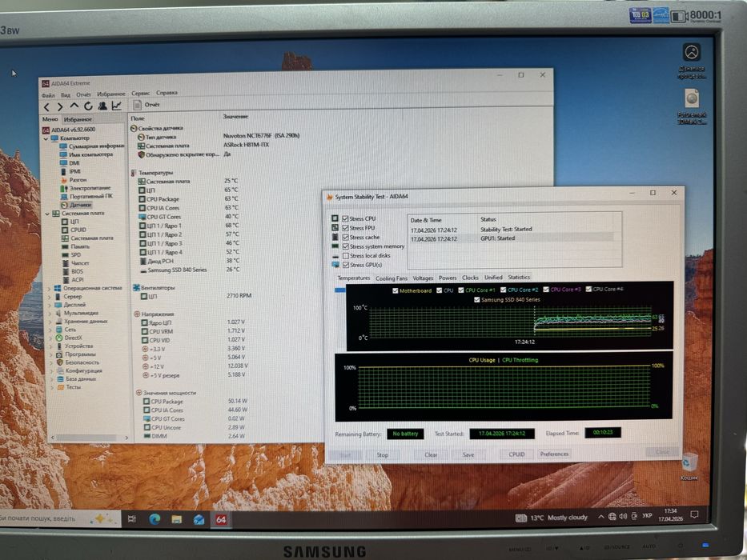Click the Отчёт report page icon
This screenshot has width=747, height=560.
(x=137, y=105)
